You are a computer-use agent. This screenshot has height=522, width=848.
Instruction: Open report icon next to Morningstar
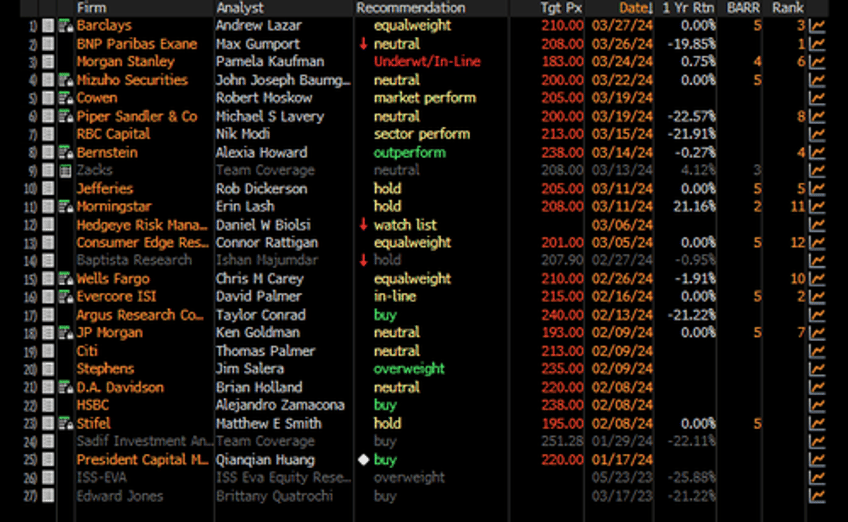tap(65, 207)
